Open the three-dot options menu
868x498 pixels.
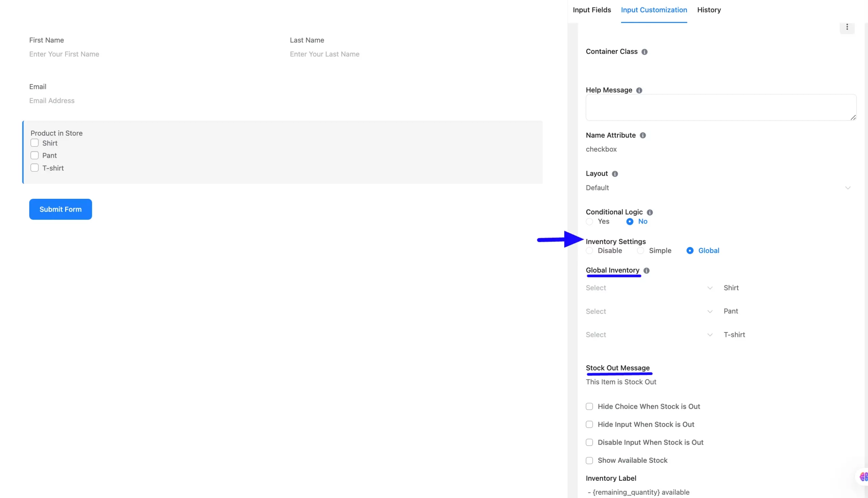pyautogui.click(x=847, y=27)
